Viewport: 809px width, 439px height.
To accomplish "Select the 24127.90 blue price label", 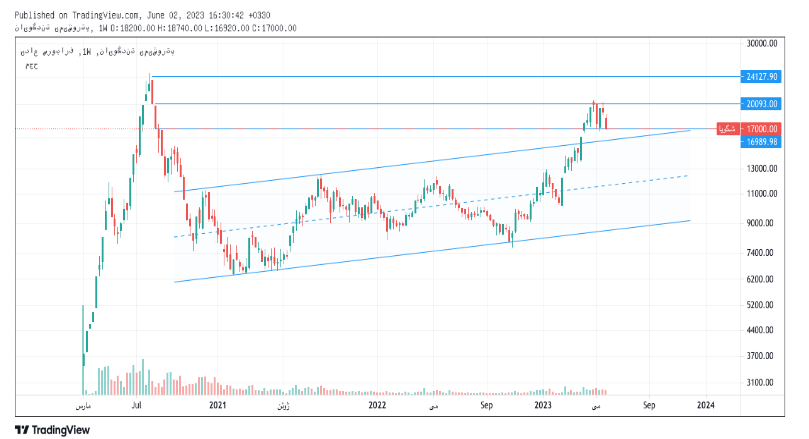I will point(761,76).
